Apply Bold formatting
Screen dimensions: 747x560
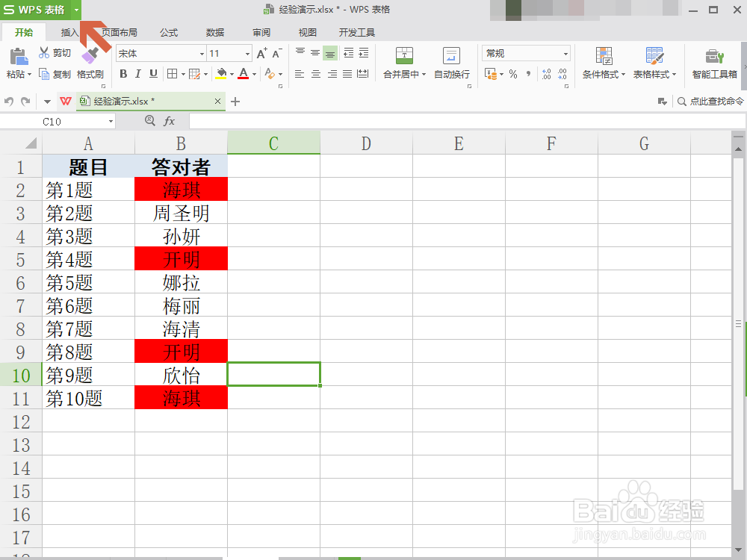123,74
